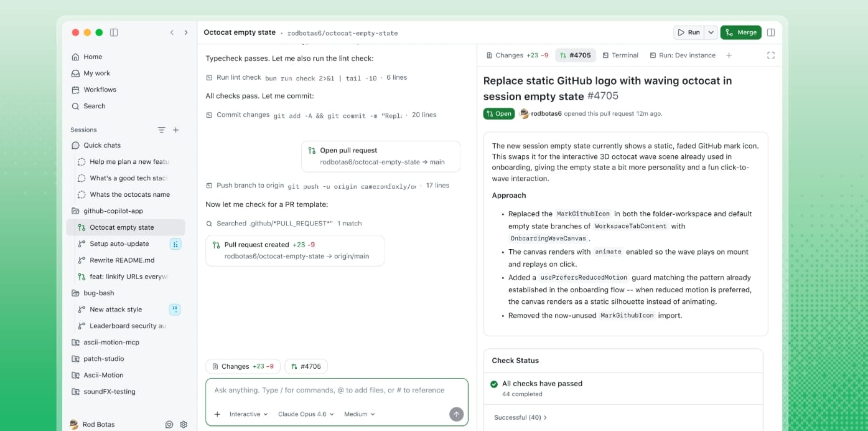
Task: Click the badge icon beside New attack style
Action: point(175,310)
